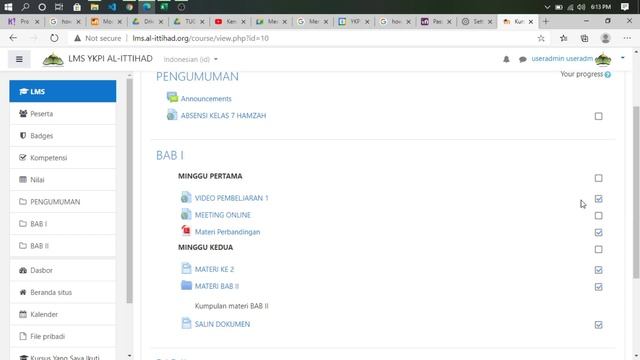
Task: Open the MEETING ONLINE link
Action: (222, 215)
